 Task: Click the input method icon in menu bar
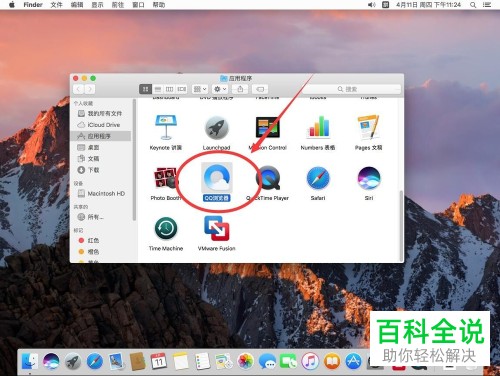click(386, 5)
